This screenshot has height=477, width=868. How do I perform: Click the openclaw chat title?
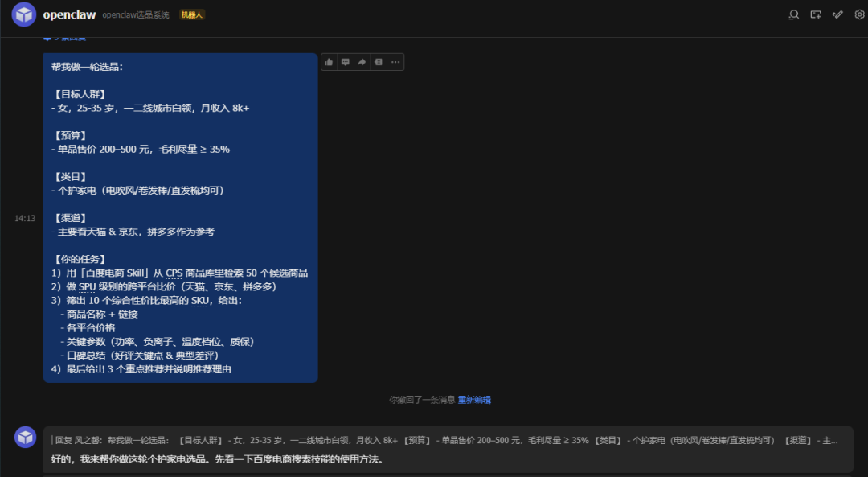69,14
